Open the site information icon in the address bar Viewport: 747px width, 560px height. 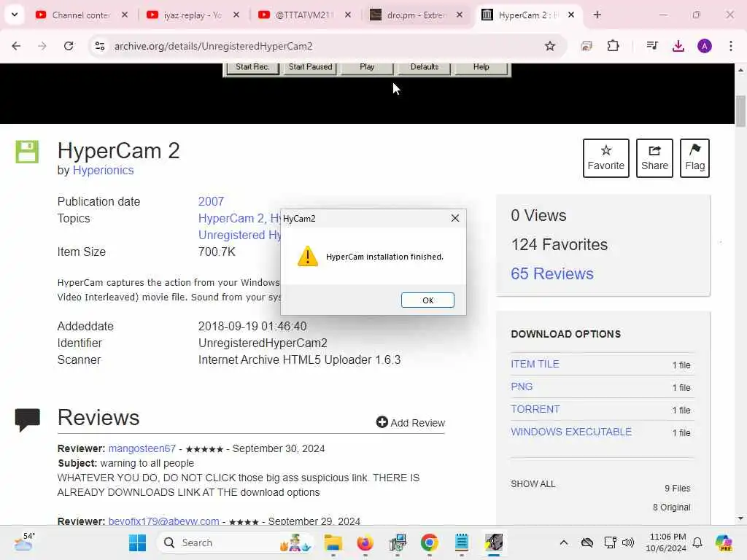(99, 46)
